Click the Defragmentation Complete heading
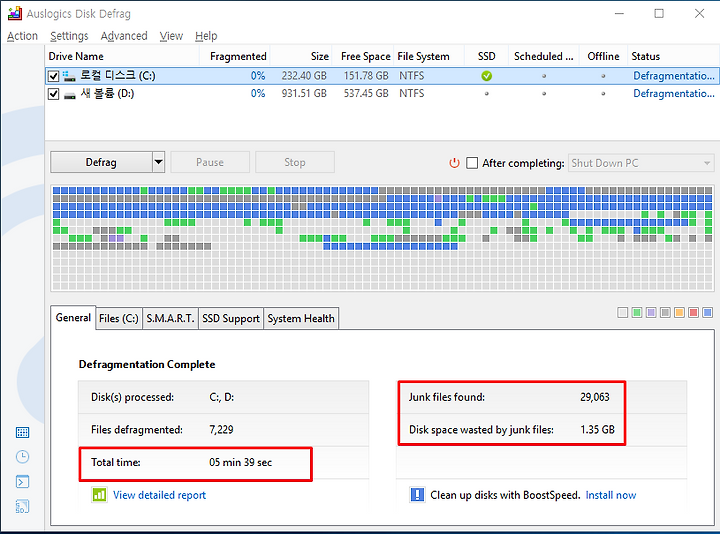 tap(147, 365)
